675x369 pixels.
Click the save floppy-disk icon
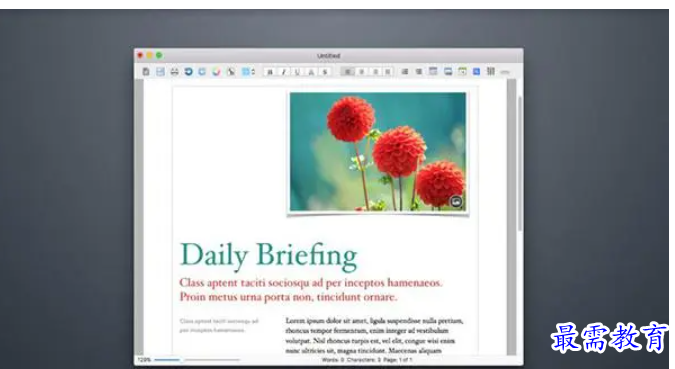(160, 71)
